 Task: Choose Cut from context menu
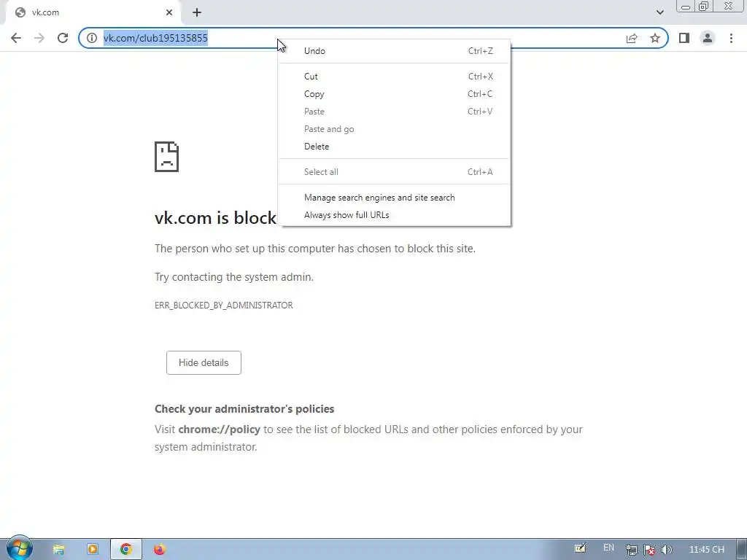click(395, 76)
